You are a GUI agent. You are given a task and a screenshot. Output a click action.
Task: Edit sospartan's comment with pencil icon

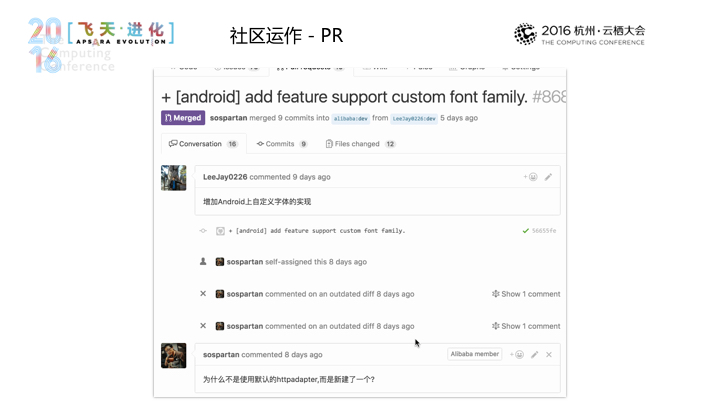point(534,354)
